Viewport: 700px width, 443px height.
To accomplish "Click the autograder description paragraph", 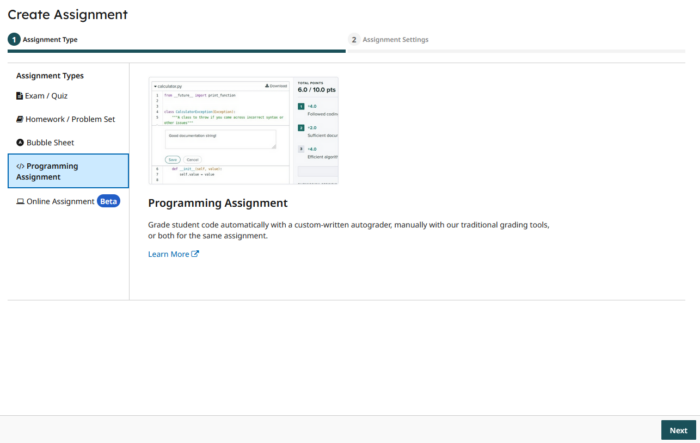I will [x=349, y=230].
